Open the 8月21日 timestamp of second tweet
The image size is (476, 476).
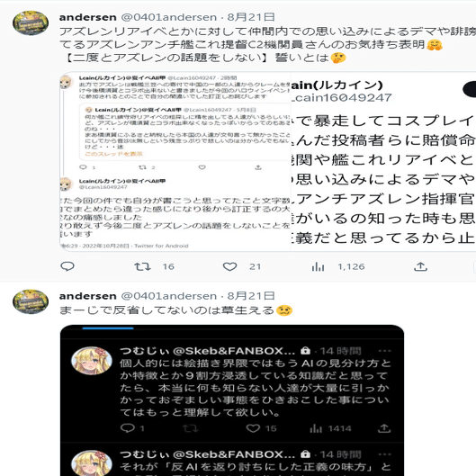click(x=251, y=296)
